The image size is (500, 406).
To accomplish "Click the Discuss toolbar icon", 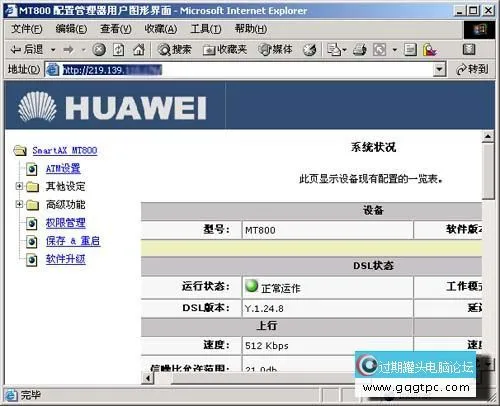I will (x=410, y=50).
